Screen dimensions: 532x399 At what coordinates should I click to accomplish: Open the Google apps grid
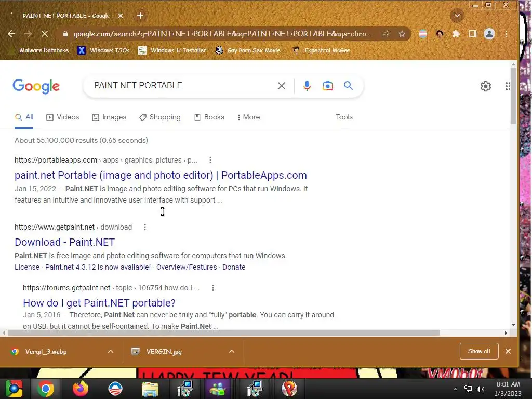point(507,86)
